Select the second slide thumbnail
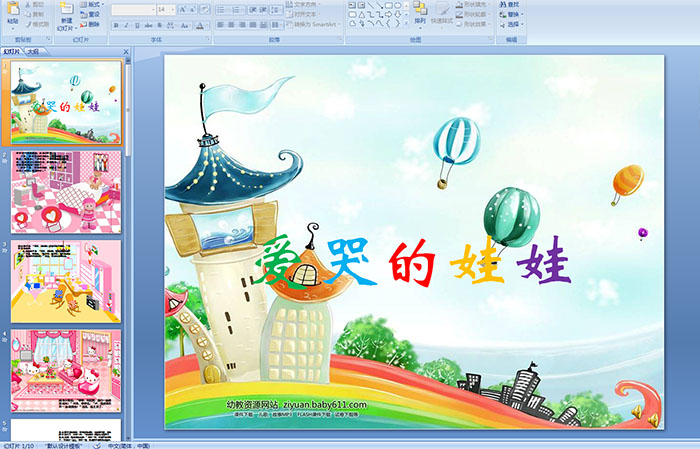The width and height of the screenshot is (700, 449). [66, 192]
